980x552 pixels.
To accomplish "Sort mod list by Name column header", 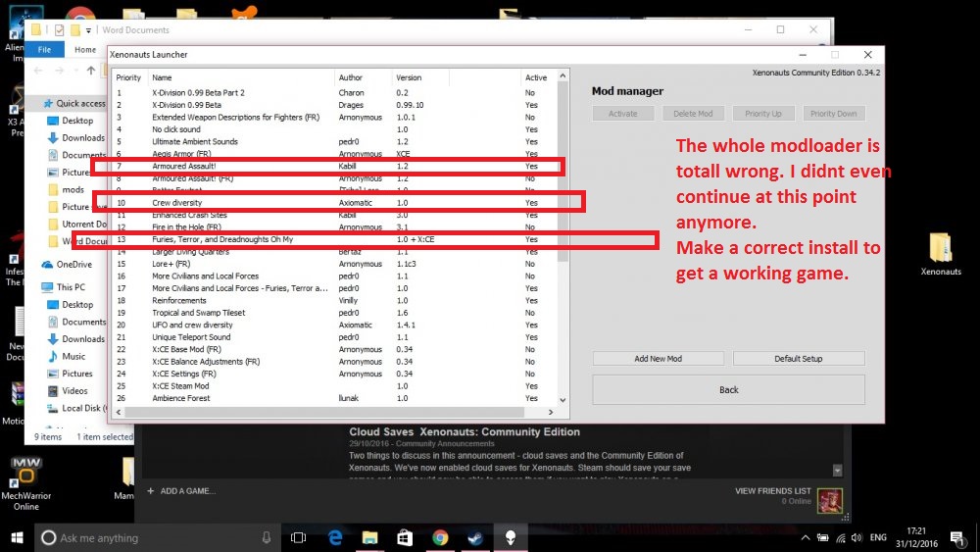I will (x=241, y=77).
